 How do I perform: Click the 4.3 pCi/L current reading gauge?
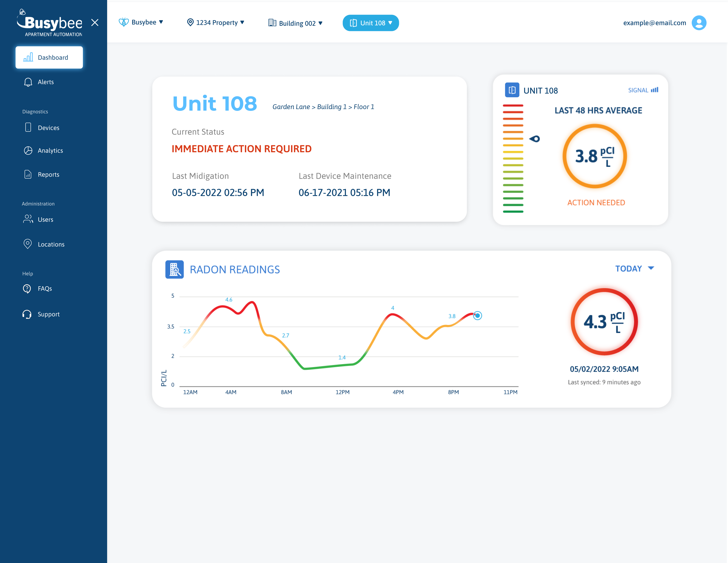[604, 321]
